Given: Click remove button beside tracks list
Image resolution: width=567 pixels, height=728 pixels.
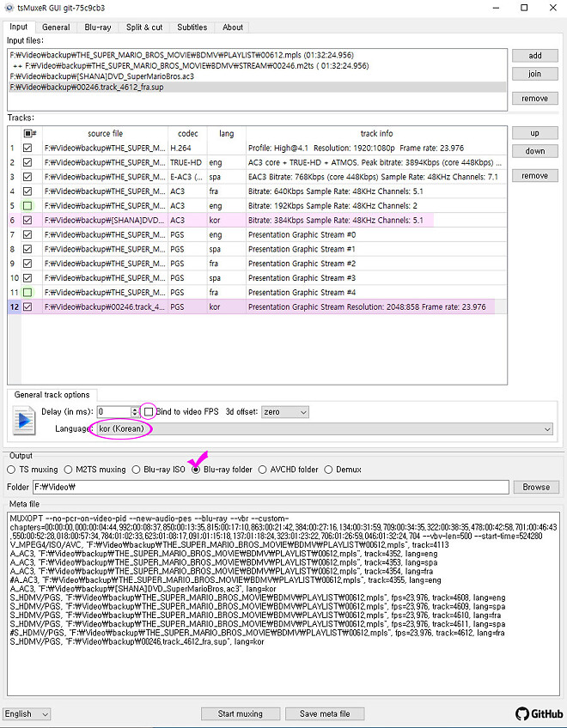Looking at the screenshot, I should 535,176.
